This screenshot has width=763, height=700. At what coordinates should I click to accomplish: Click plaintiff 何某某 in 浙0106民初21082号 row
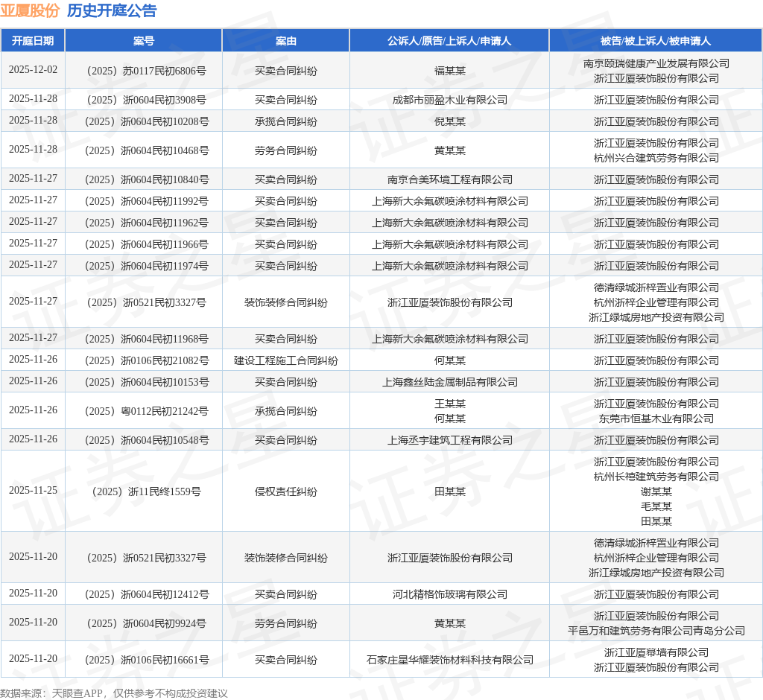click(x=449, y=360)
